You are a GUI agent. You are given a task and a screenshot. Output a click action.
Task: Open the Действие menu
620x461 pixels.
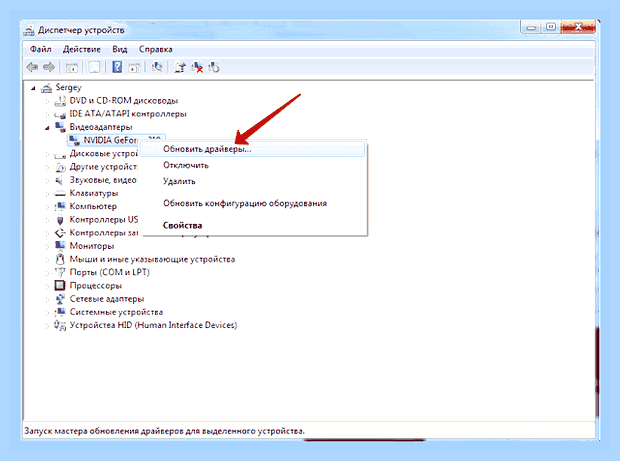pyautogui.click(x=82, y=49)
